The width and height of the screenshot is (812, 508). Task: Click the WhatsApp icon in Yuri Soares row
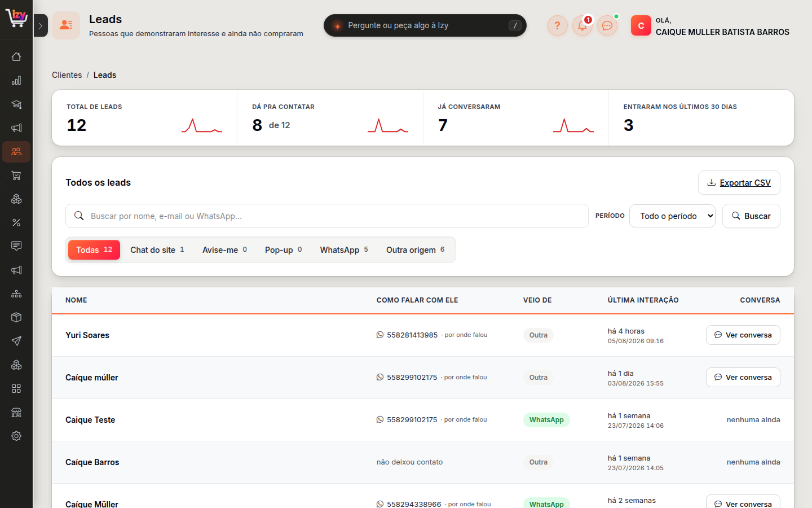pos(380,335)
